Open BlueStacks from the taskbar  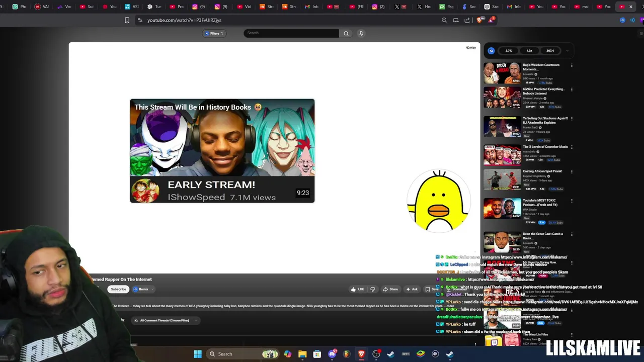point(421,354)
